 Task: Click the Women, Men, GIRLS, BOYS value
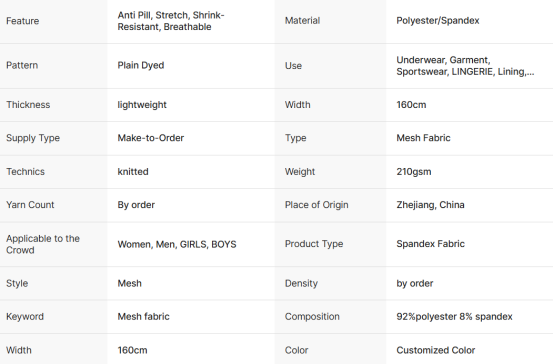tap(177, 244)
